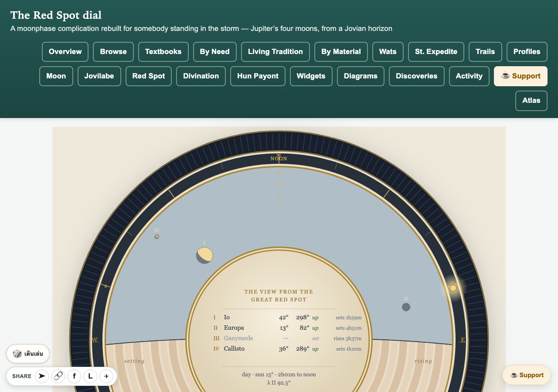Click the 'λ II 92.5°' readout
The height and width of the screenshot is (392, 558).
pyautogui.click(x=279, y=383)
